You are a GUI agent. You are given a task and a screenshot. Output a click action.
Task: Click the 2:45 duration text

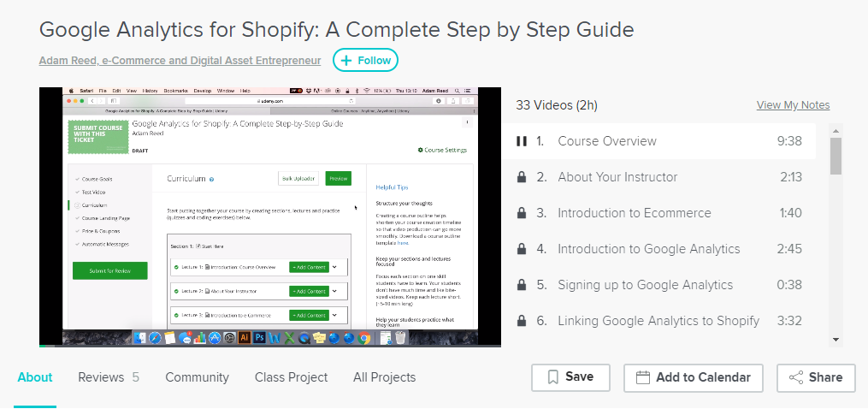click(x=789, y=249)
